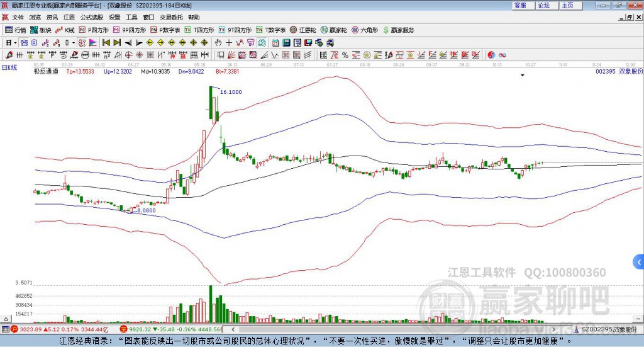This screenshot has height=347, width=644.
Task: Open the calculator icon in the toolbar
Action: tap(286, 43)
